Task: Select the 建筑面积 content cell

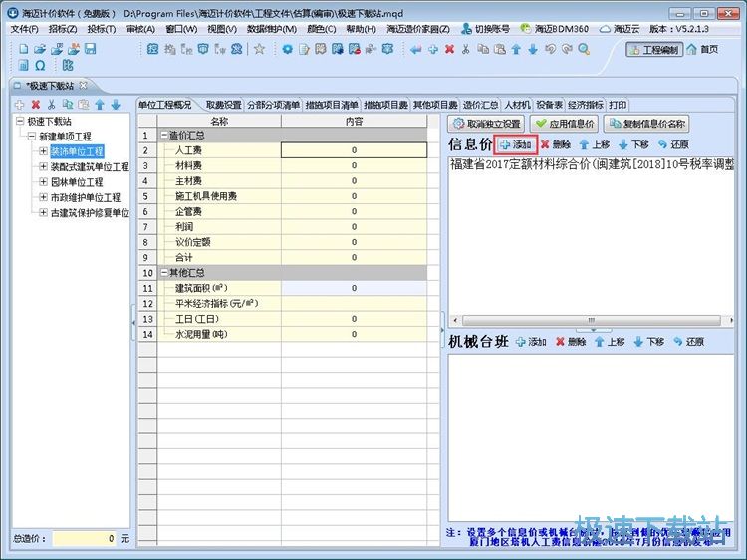Action: pos(354,288)
